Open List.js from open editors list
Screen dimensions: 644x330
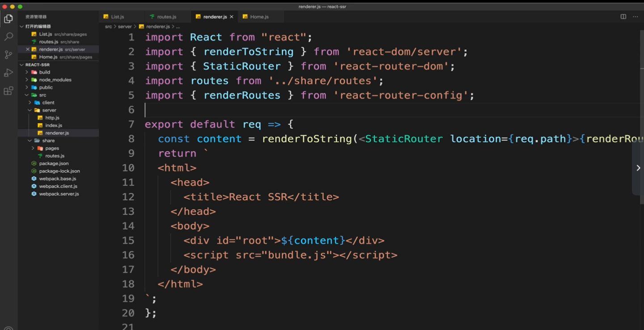coord(59,34)
